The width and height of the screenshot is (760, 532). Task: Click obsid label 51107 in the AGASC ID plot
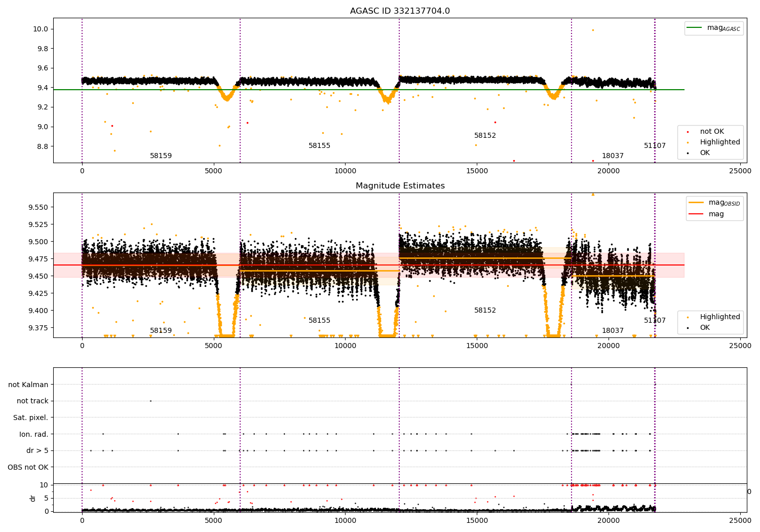pyautogui.click(x=655, y=146)
